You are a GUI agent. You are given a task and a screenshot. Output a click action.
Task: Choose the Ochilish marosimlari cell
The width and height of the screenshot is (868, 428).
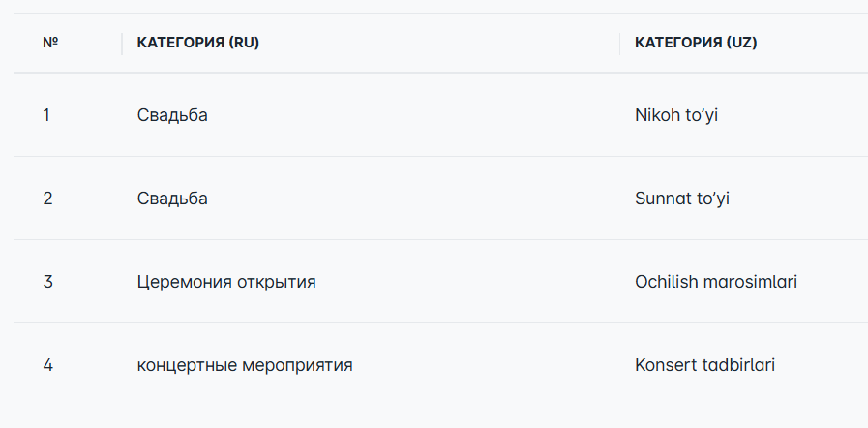(716, 282)
